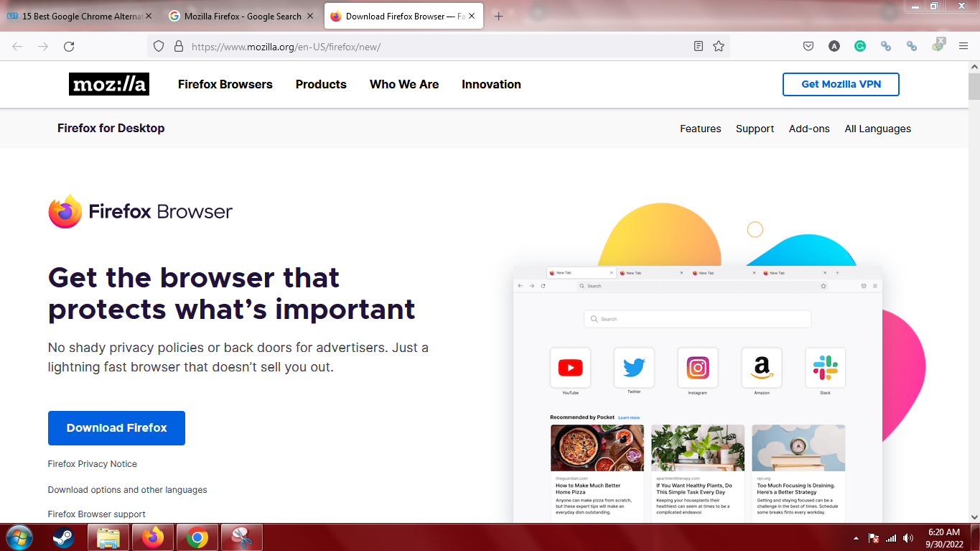Viewport: 980px width, 551px height.
Task: Open the All Languages link
Action: click(877, 129)
